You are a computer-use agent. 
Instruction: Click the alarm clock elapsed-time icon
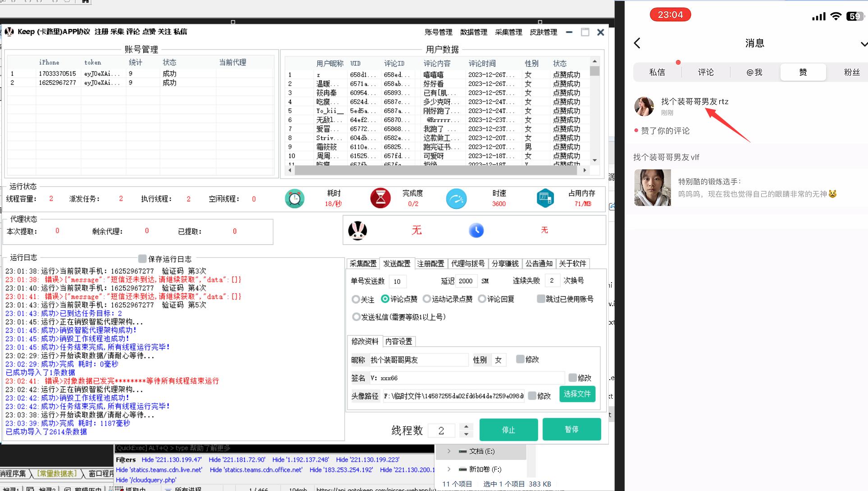coord(295,199)
